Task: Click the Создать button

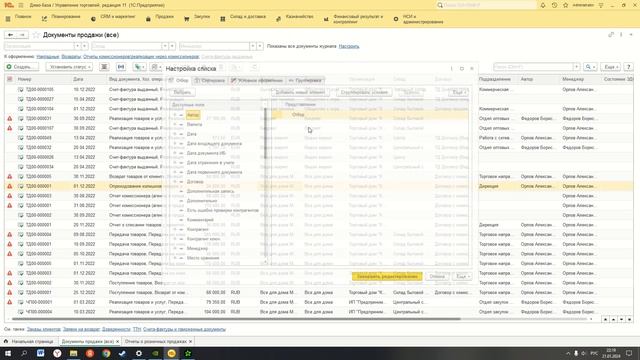Action: pyautogui.click(x=22, y=67)
